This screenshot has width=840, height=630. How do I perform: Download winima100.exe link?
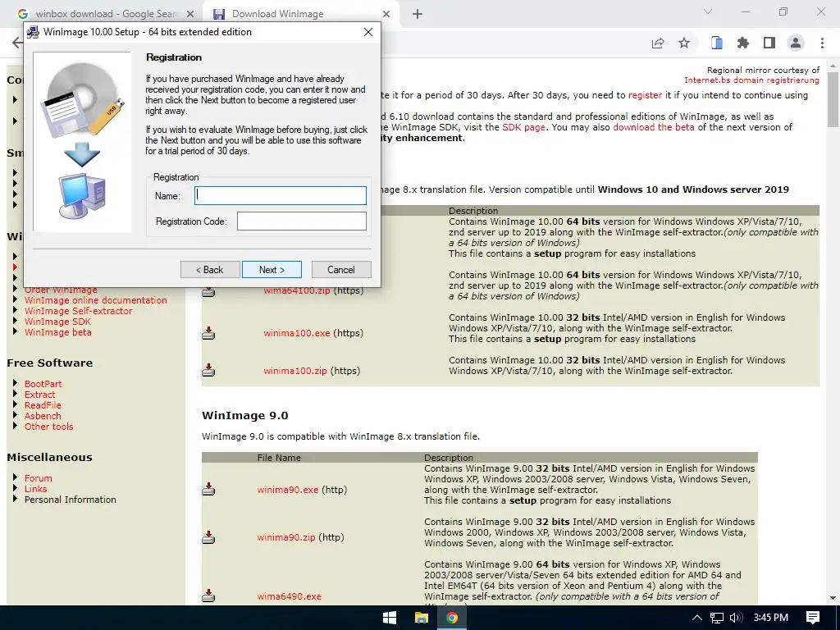(297, 333)
